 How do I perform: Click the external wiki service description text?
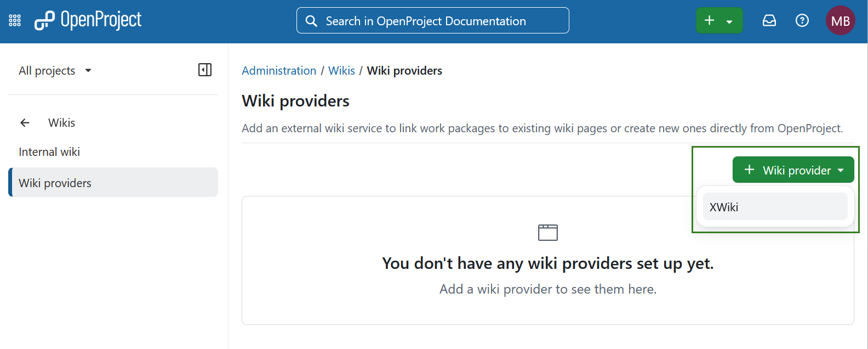[542, 128]
